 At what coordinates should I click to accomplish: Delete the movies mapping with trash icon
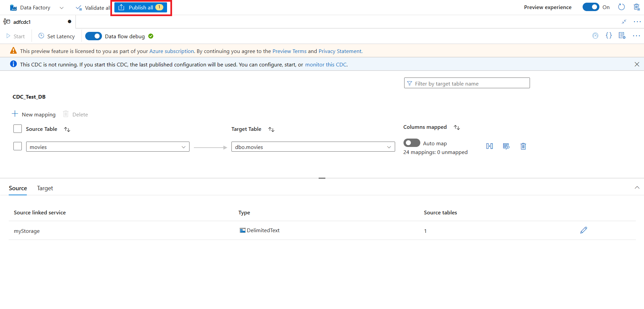tap(523, 146)
